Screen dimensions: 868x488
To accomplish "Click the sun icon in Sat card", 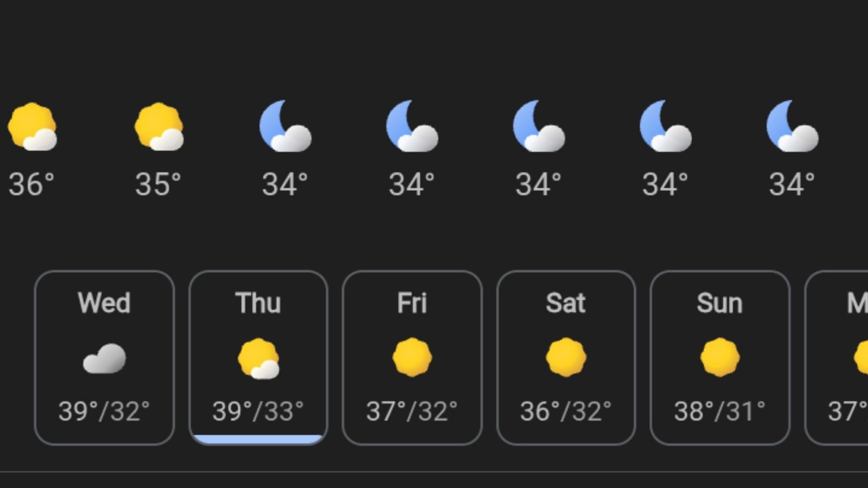I will [566, 357].
